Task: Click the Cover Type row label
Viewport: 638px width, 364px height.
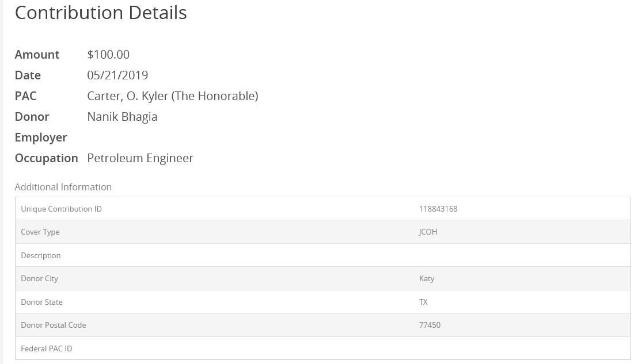Action: click(x=40, y=232)
